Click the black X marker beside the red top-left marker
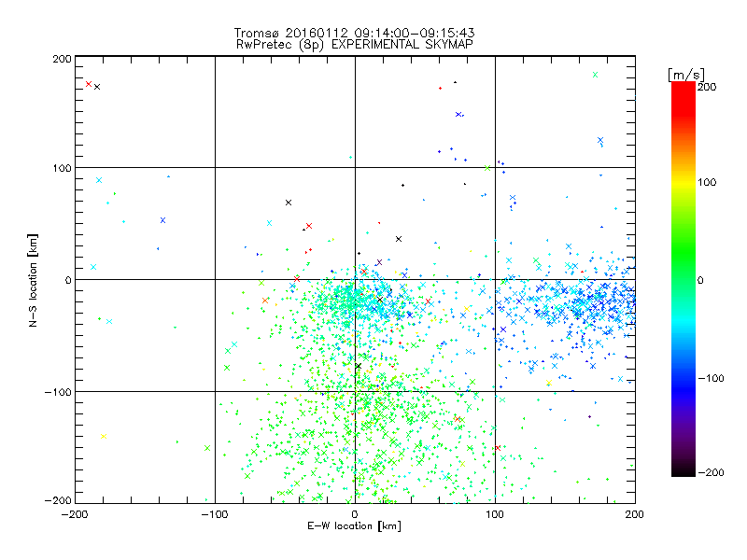This screenshot has height=560, width=747. coord(97,87)
